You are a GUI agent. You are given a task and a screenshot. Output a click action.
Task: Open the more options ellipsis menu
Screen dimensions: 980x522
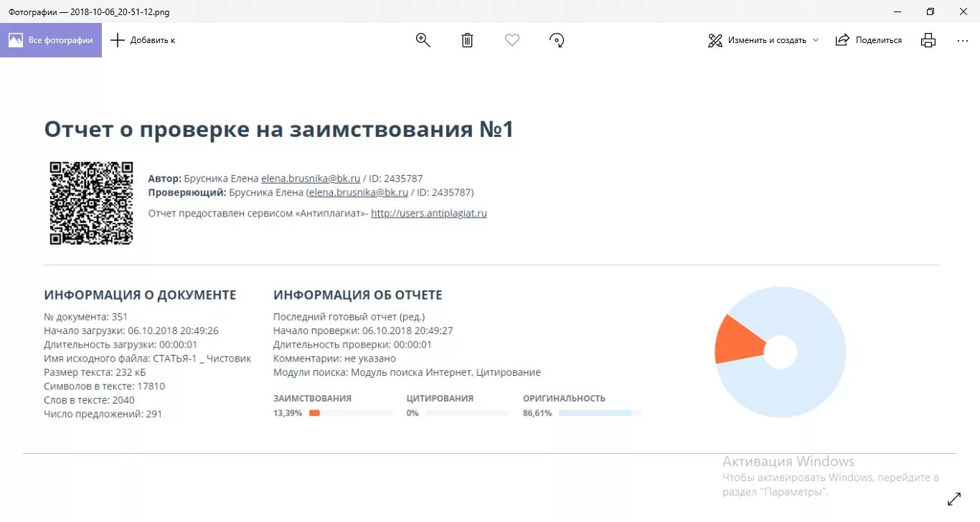click(x=963, y=41)
